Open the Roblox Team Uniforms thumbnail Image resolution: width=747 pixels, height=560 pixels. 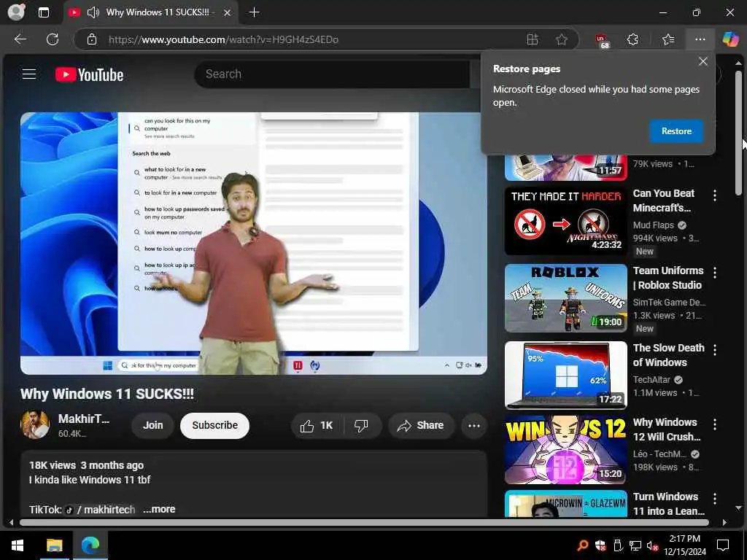[566, 298]
